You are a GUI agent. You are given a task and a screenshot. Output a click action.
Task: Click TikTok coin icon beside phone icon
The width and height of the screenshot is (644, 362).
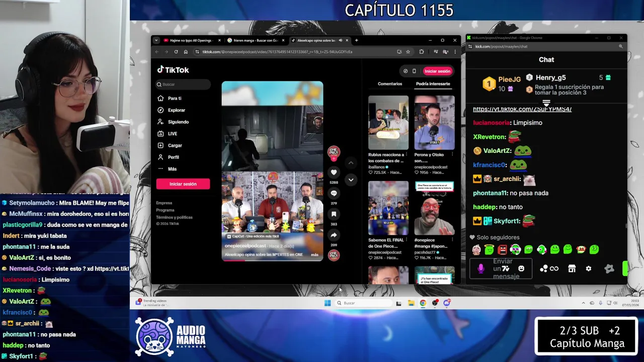coord(406,71)
